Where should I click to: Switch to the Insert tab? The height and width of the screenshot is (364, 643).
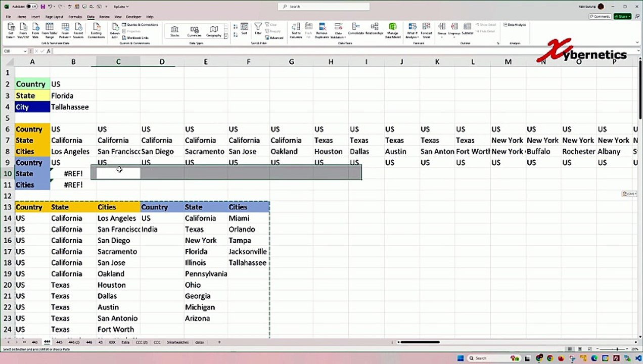tap(36, 17)
